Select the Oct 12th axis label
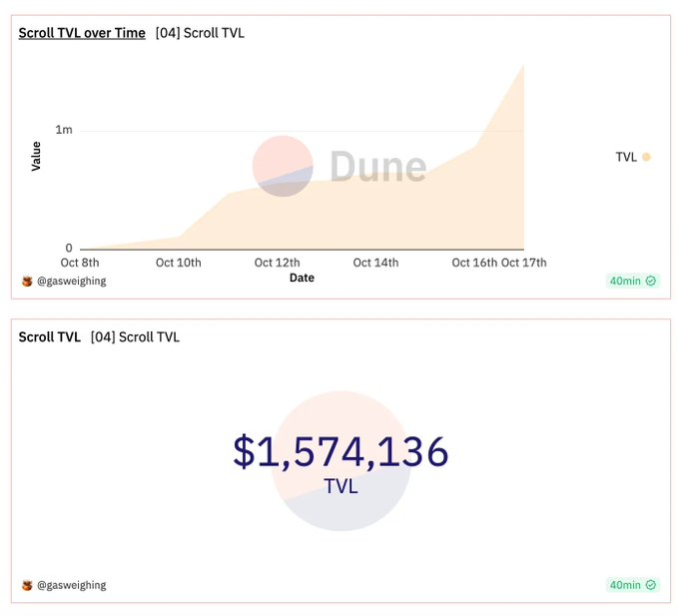The height and width of the screenshot is (616, 678). pyautogui.click(x=277, y=263)
